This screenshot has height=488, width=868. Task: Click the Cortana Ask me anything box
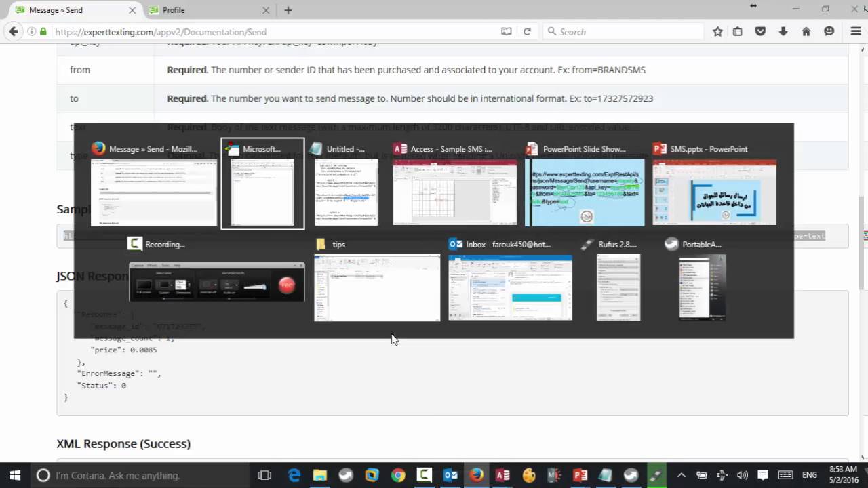click(x=141, y=475)
